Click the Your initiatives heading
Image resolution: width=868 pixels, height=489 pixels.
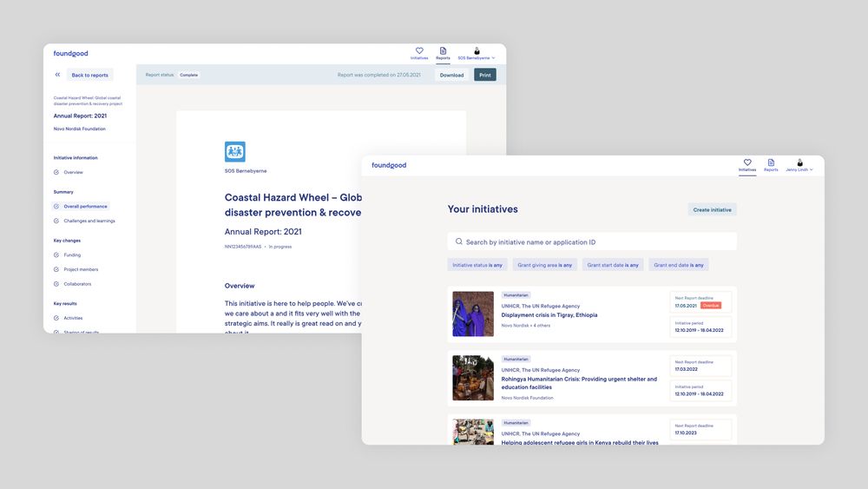point(483,208)
